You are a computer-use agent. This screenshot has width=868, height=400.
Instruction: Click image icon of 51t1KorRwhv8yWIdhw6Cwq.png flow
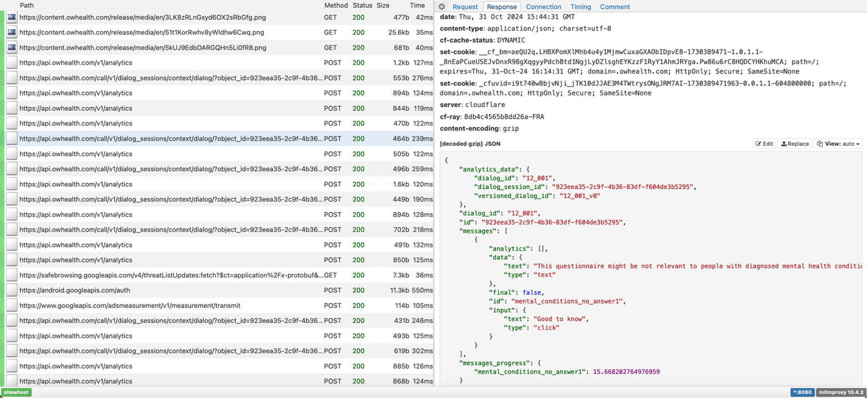click(x=12, y=33)
